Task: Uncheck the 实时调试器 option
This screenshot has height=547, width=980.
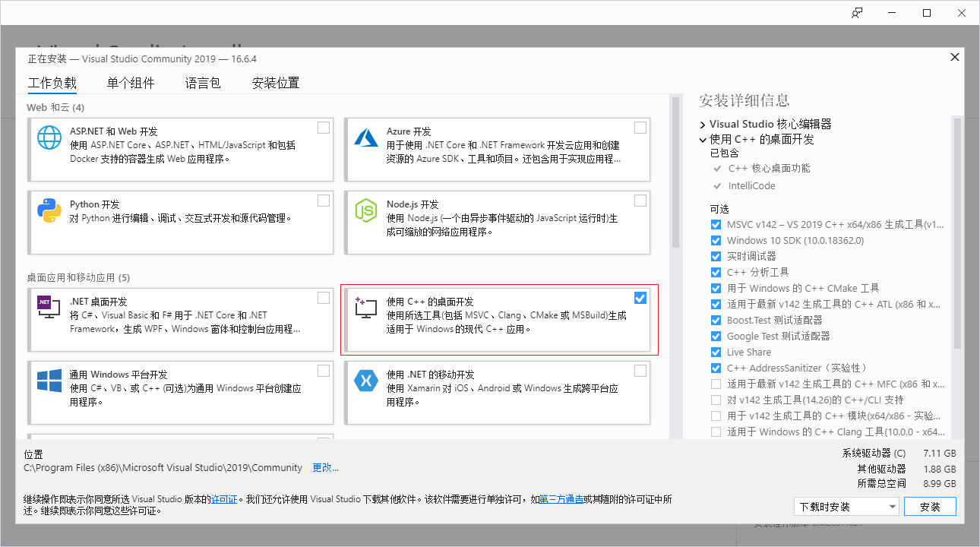Action: [x=716, y=257]
